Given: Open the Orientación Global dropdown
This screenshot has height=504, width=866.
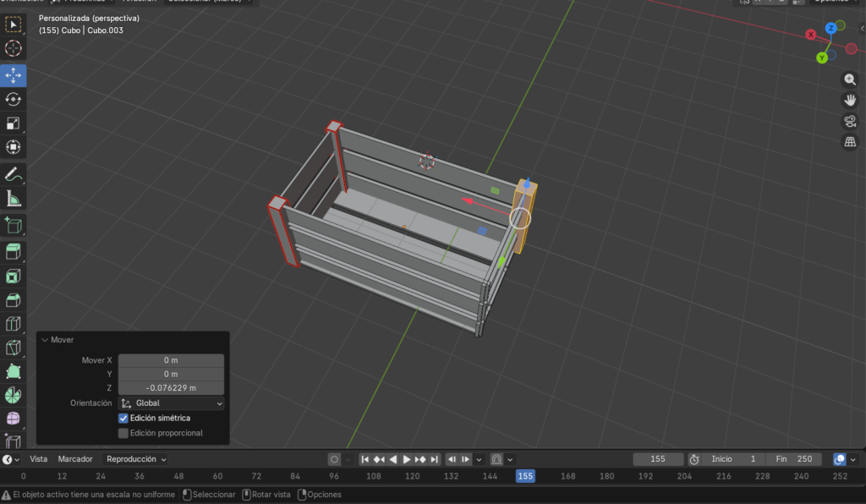Looking at the screenshot, I should pos(171,403).
